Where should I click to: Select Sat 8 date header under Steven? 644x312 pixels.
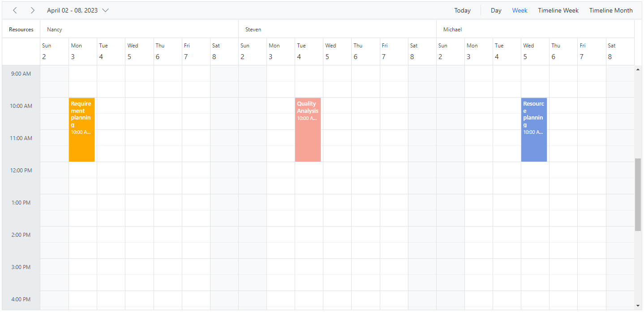pyautogui.click(x=422, y=51)
